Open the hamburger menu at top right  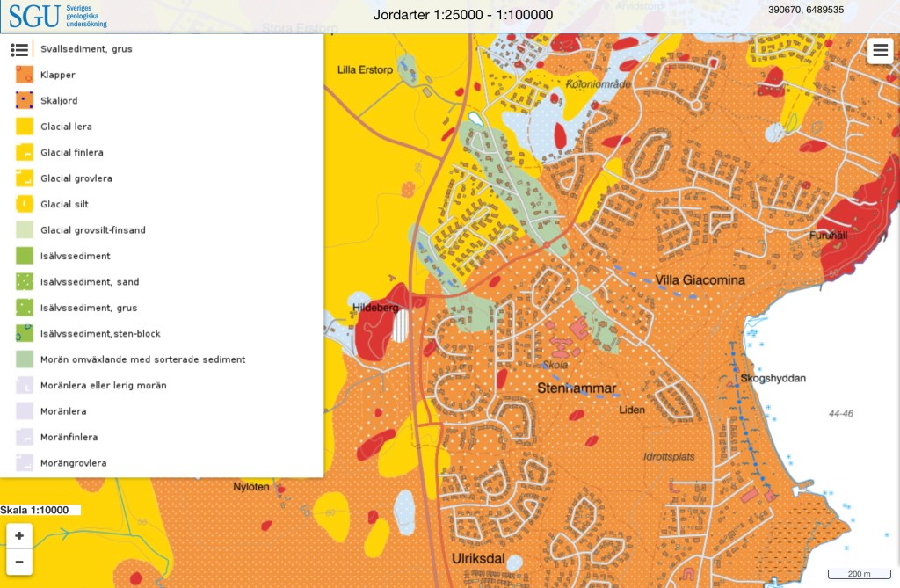880,51
